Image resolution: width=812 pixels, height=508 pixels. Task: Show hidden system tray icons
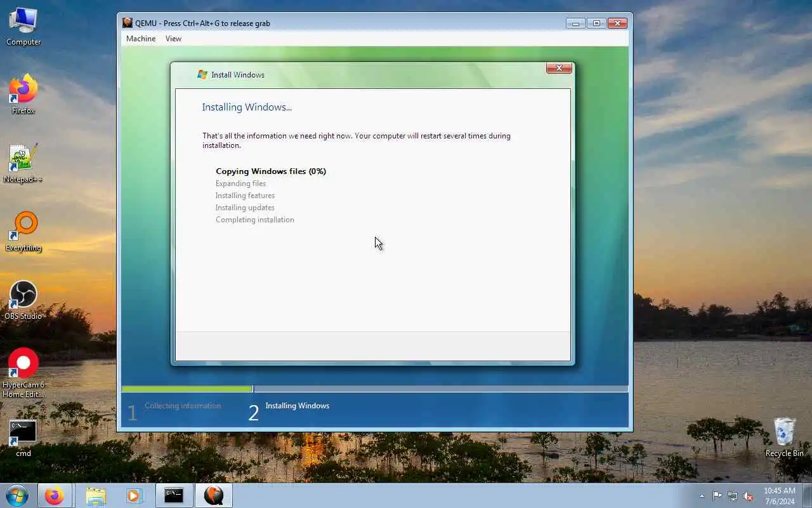coord(702,496)
